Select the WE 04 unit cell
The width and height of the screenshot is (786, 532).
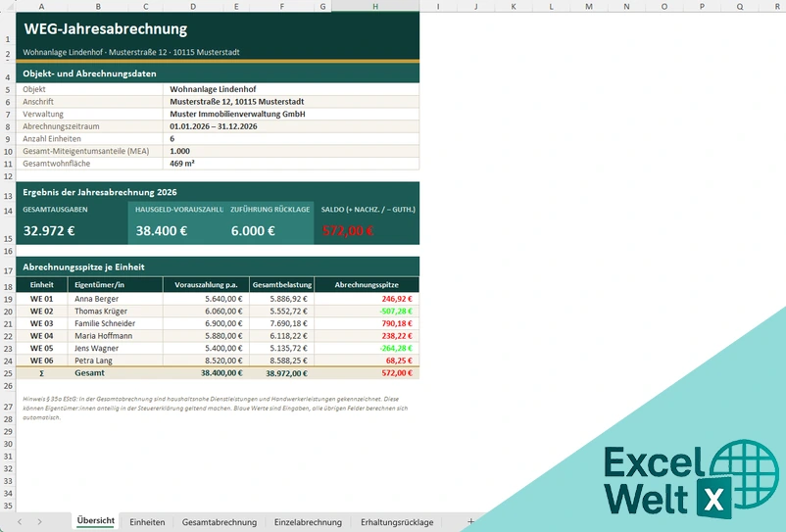(41, 336)
